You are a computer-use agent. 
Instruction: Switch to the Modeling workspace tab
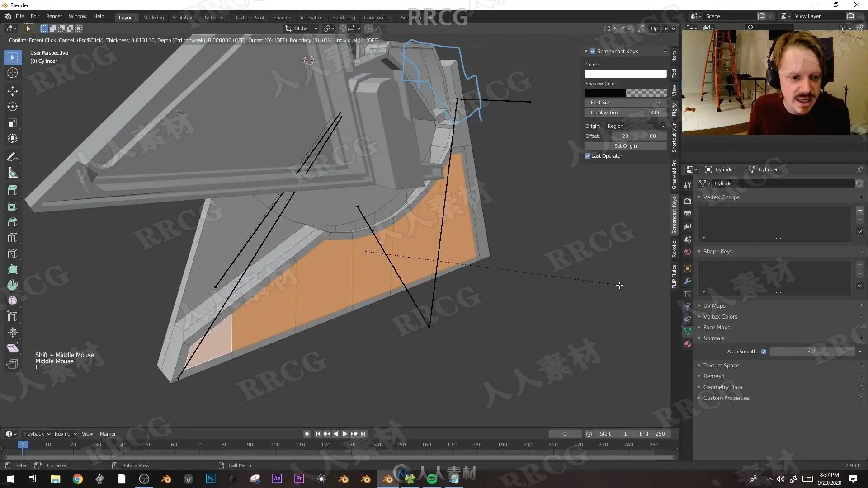(153, 18)
